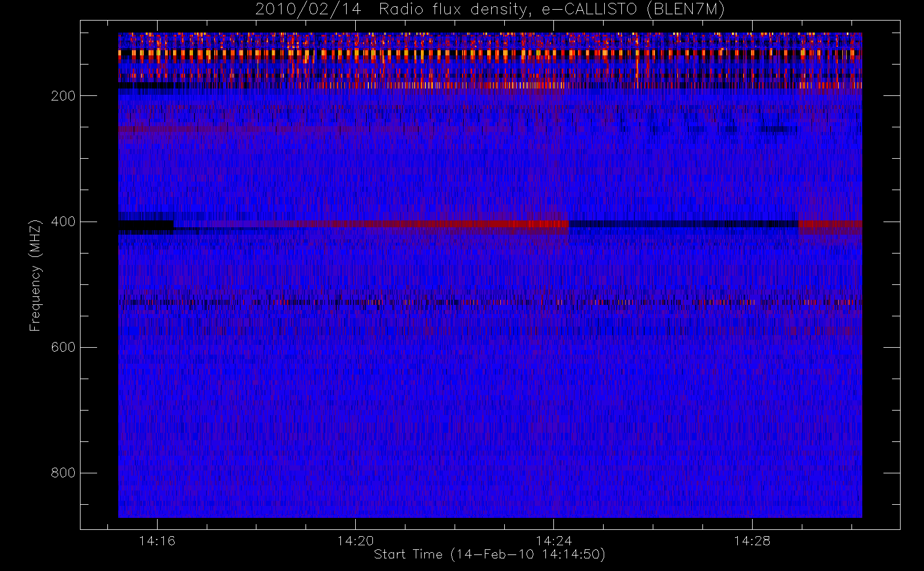924x571 pixels.
Task: Click the 200 frequency tick label
Action: click(63, 96)
